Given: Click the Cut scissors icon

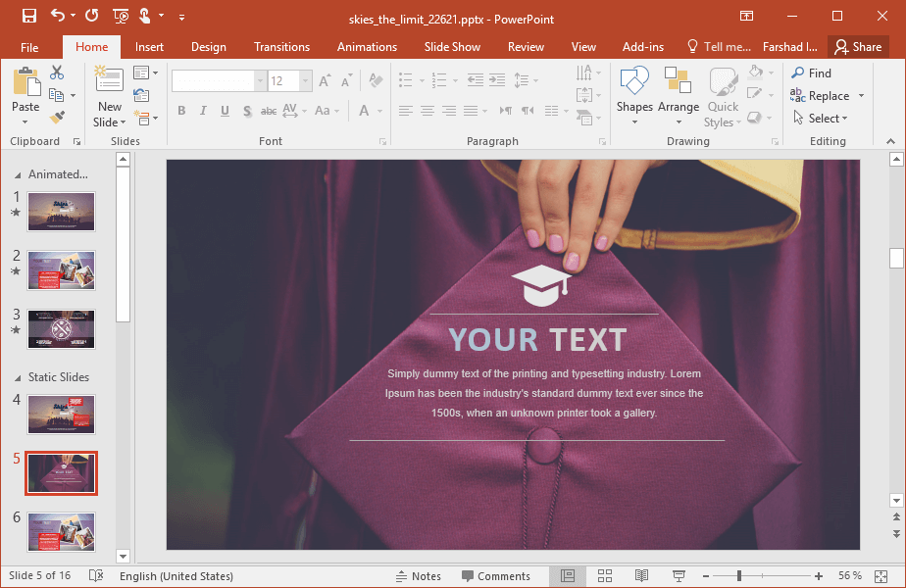Looking at the screenshot, I should 57,73.
